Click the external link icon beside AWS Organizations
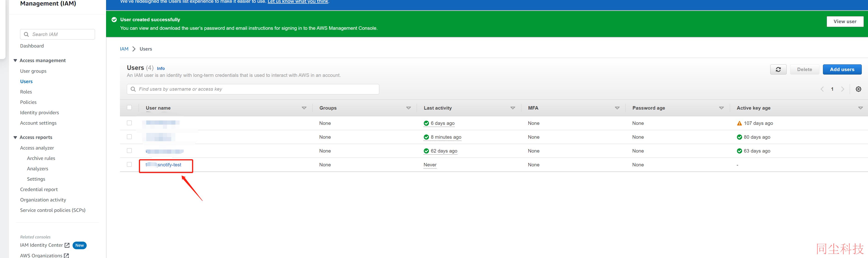 66,256
